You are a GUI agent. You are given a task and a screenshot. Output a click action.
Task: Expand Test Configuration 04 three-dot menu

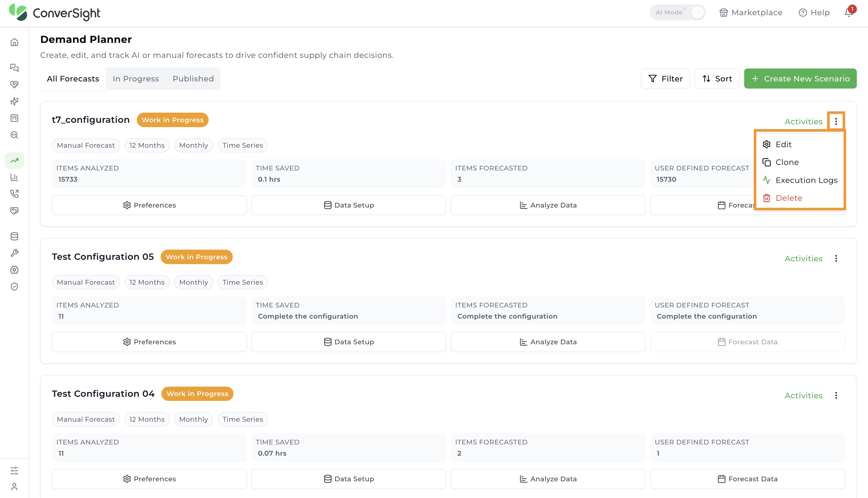(836, 396)
